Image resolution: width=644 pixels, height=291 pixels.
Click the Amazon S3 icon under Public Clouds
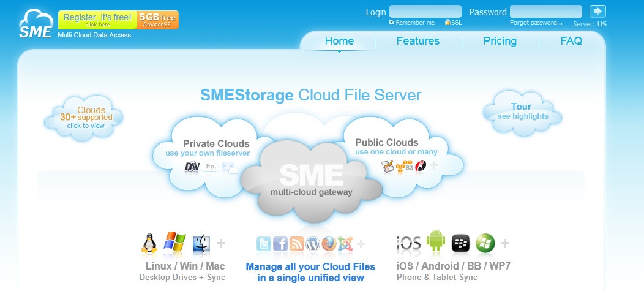(405, 166)
